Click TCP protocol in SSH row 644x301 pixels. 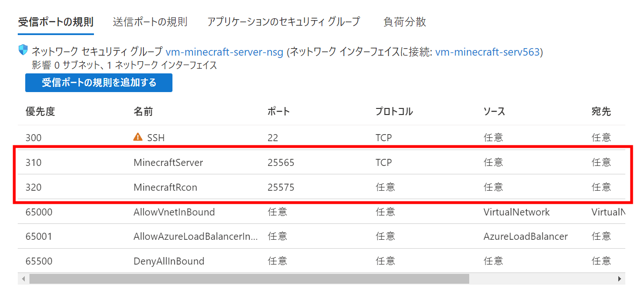(x=384, y=138)
